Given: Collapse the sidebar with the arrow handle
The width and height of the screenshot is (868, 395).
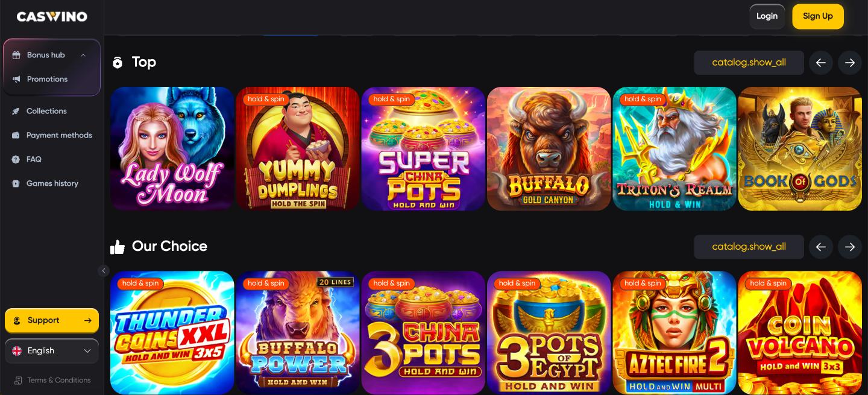Looking at the screenshot, I should pos(104,271).
